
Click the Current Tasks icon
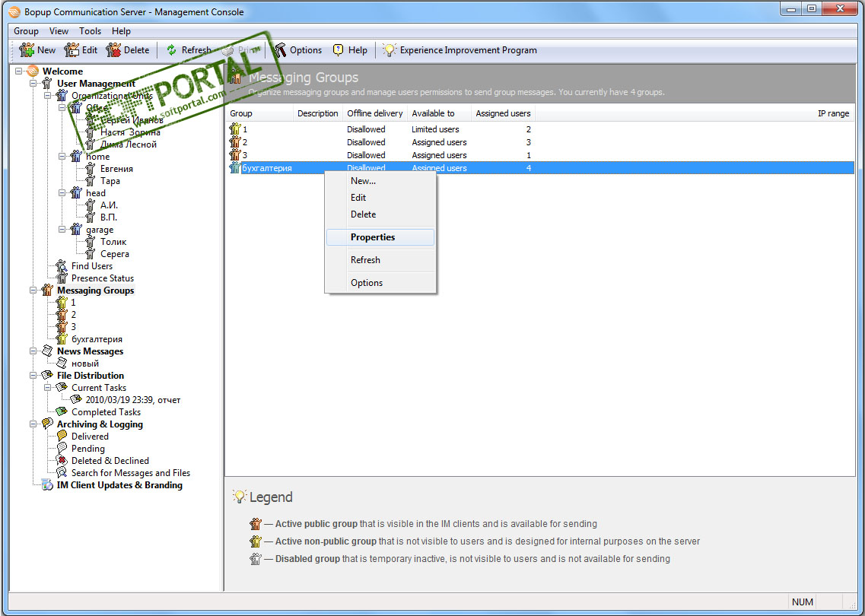click(62, 387)
